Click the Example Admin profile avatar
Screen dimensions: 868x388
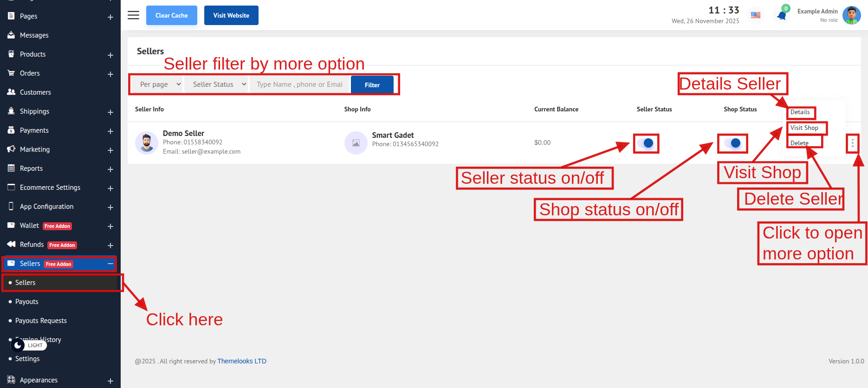tap(851, 15)
